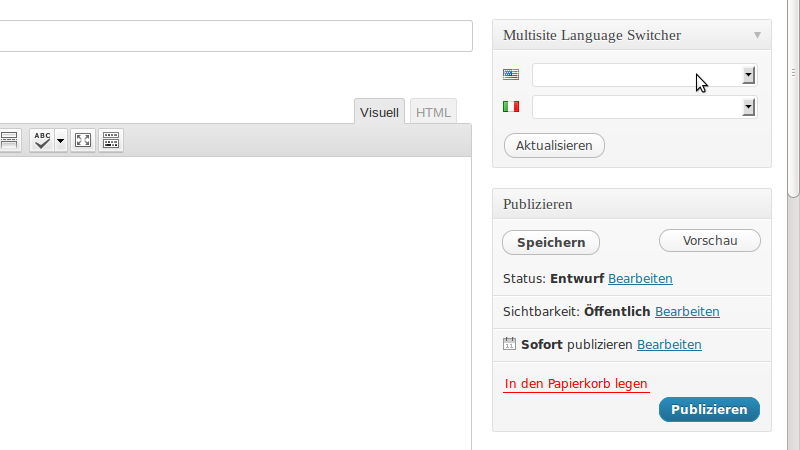Click the calendar icon beside Sofort publizieren
This screenshot has height=450, width=800.
click(509, 343)
